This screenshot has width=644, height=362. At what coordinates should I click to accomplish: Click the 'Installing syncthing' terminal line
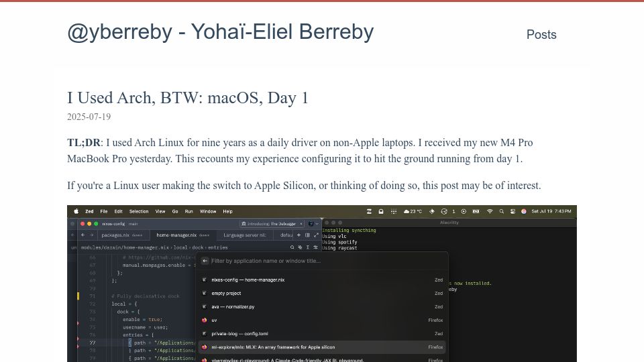(x=349, y=230)
